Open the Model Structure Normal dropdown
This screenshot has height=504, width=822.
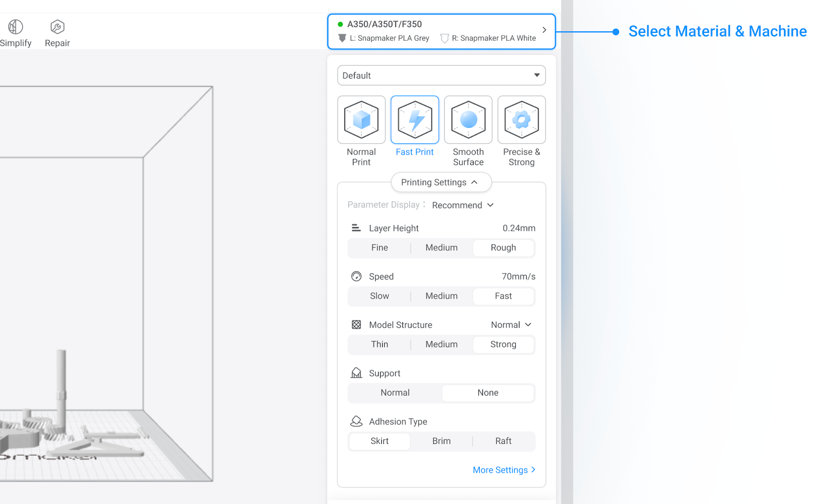tap(511, 325)
